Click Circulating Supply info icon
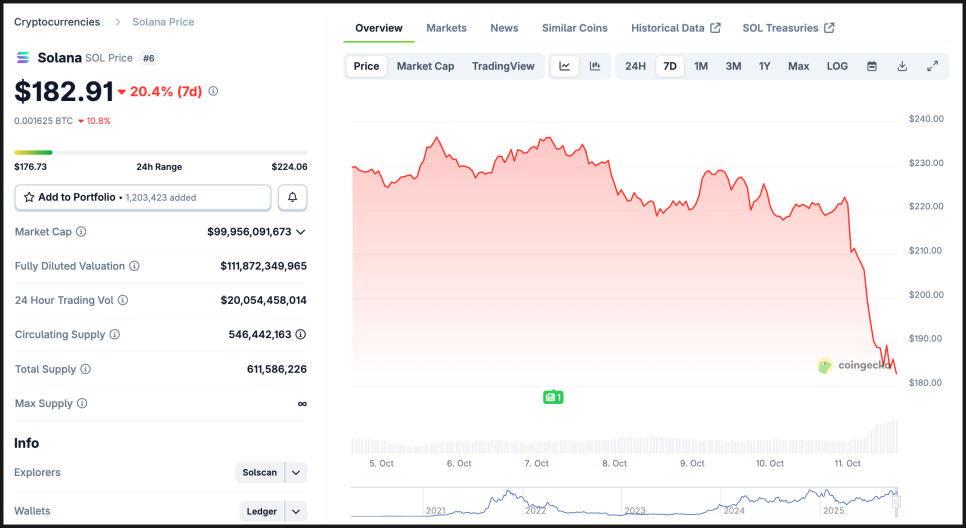Image resolution: width=966 pixels, height=528 pixels. click(114, 335)
